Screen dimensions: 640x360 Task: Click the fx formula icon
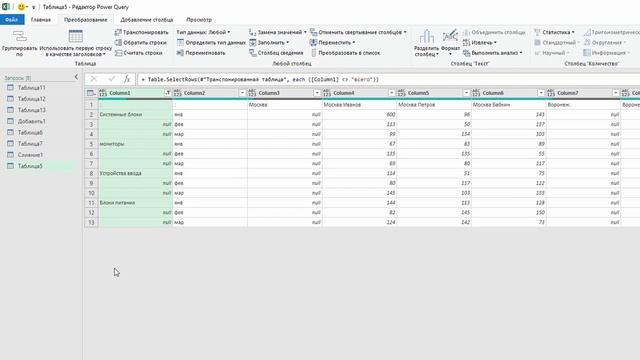(127, 79)
